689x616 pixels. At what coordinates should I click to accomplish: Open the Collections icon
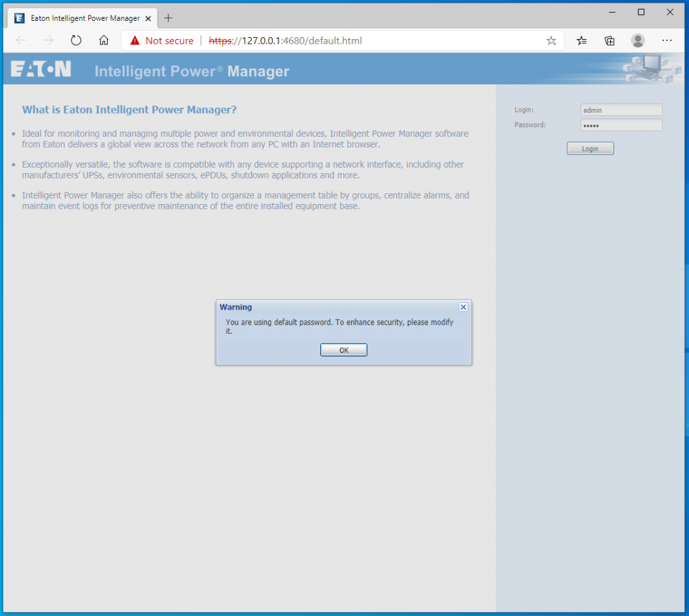coord(610,41)
